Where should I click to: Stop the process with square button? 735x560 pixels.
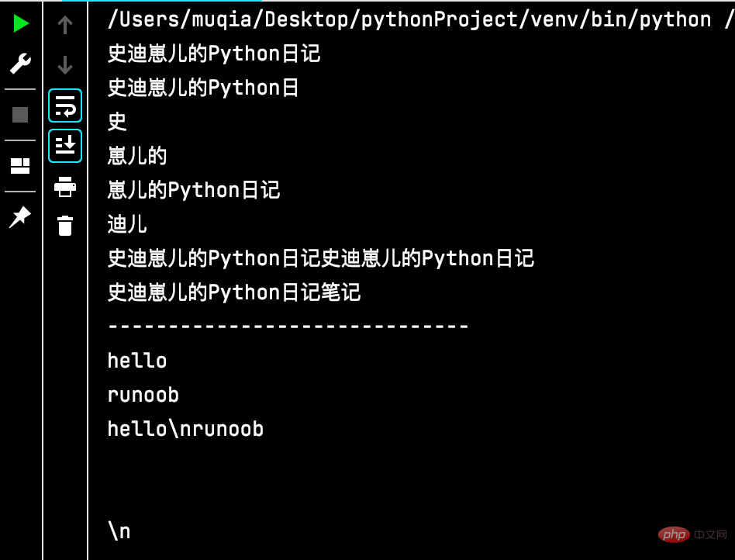(x=20, y=115)
